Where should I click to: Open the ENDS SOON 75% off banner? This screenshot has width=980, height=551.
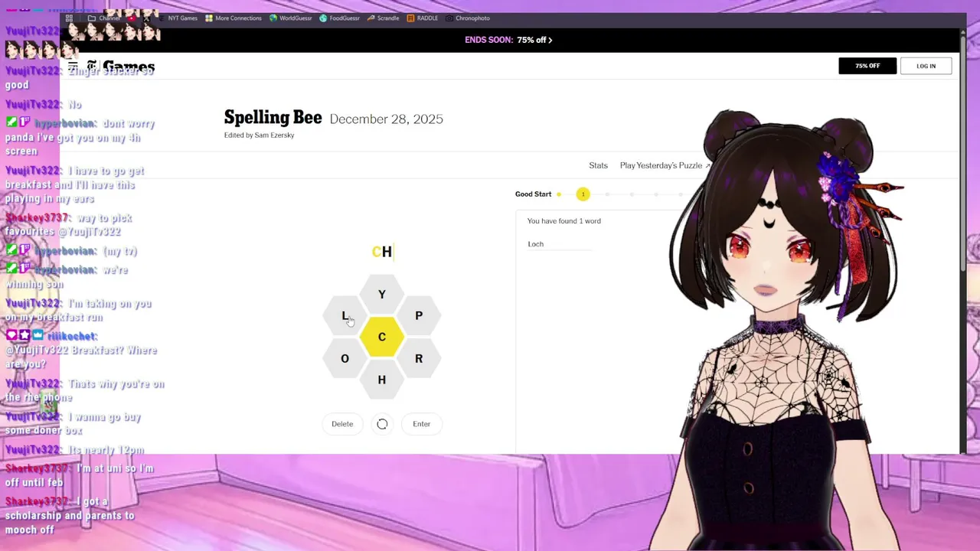(508, 40)
